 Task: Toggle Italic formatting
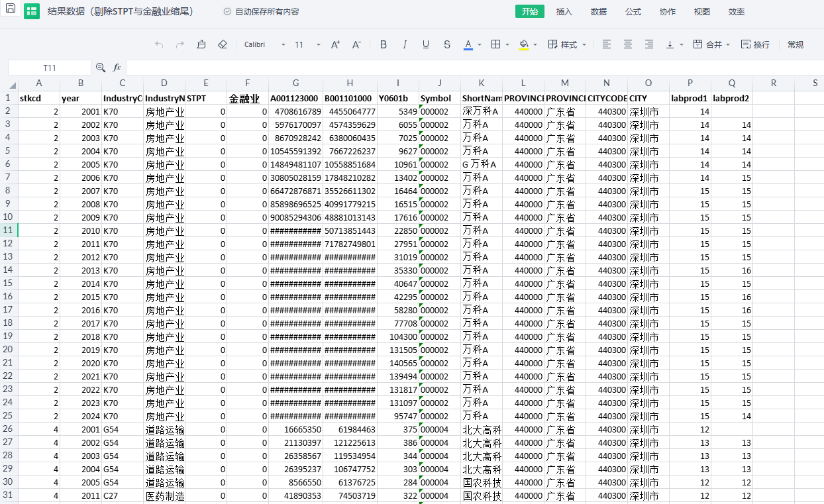pos(405,44)
